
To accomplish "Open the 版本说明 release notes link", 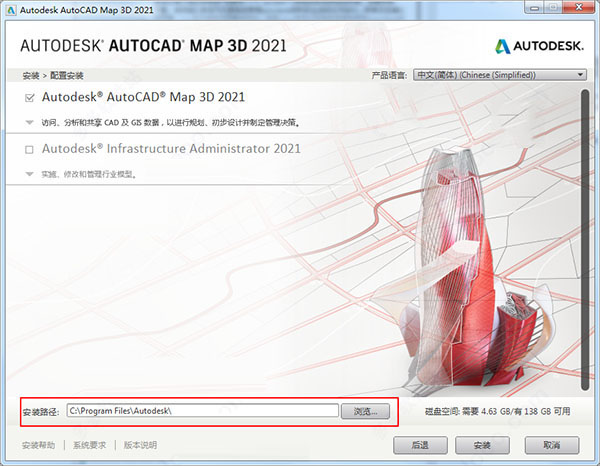I will tap(140, 445).
